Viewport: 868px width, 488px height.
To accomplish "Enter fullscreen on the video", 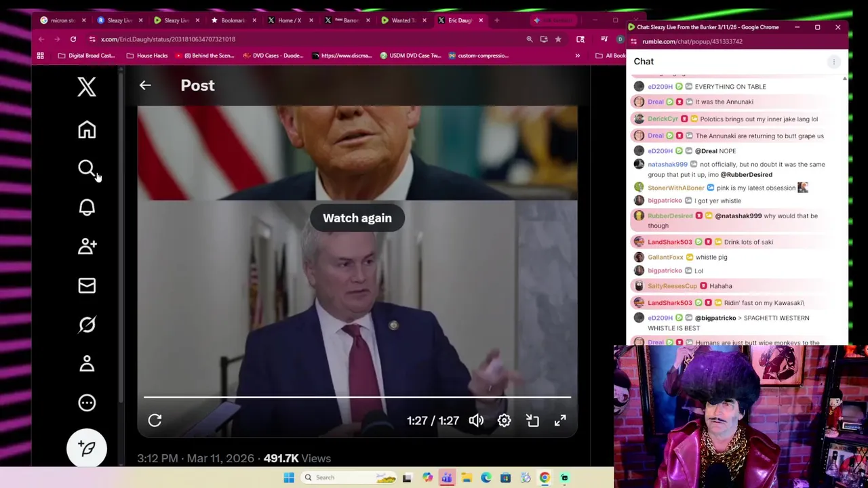I will [560, 420].
